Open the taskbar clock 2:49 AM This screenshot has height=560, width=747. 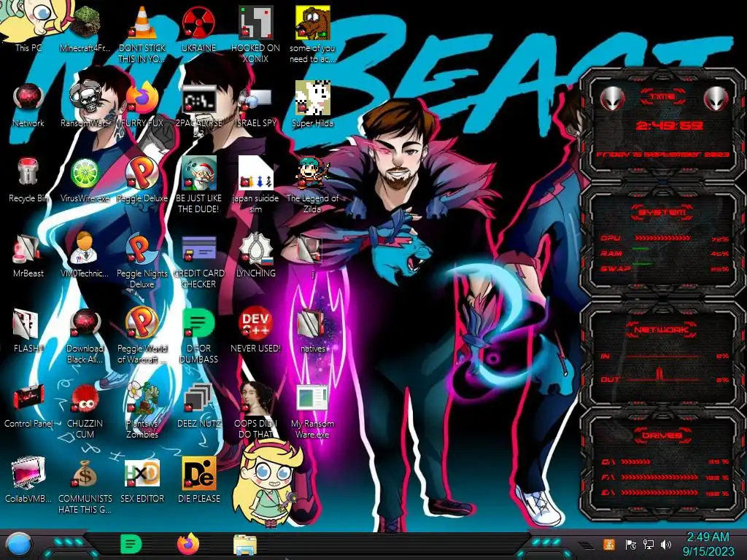point(708,544)
